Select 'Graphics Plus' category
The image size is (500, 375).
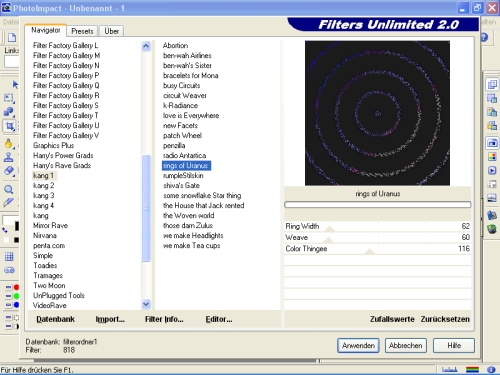(x=53, y=145)
